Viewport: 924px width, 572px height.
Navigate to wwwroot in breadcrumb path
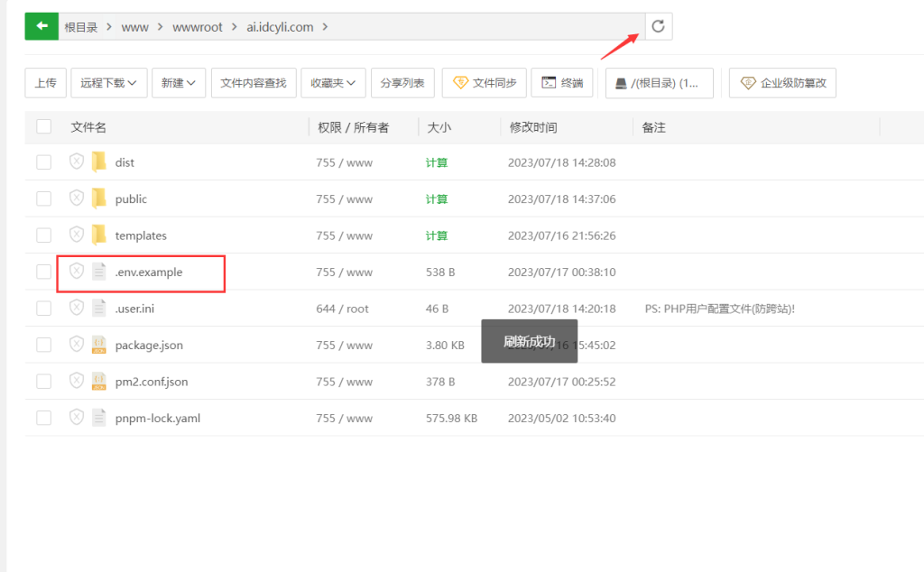tap(196, 27)
